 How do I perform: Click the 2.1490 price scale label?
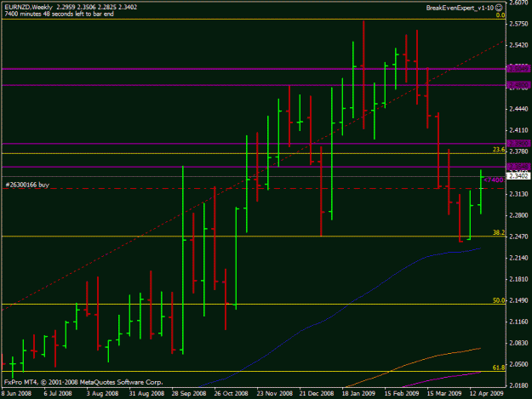(518, 300)
